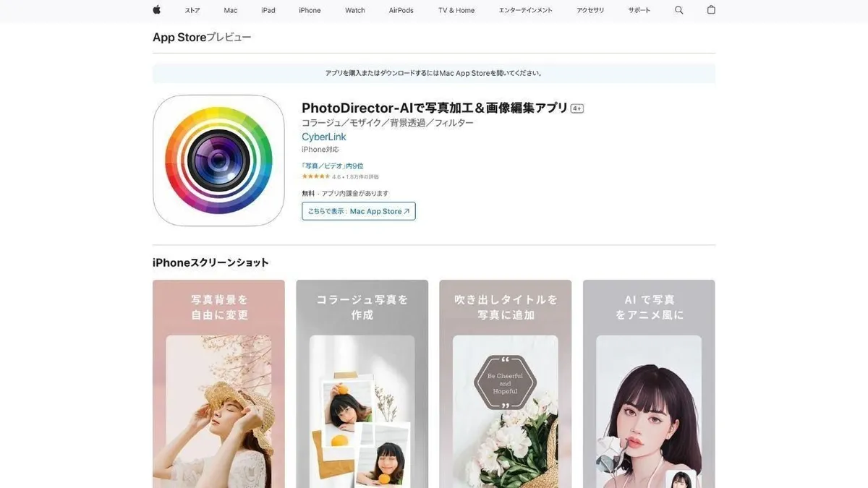Click the コラージュ／モザイク／背景透過／フィルター subtitle
The width and height of the screenshot is (868, 488).
click(x=388, y=123)
